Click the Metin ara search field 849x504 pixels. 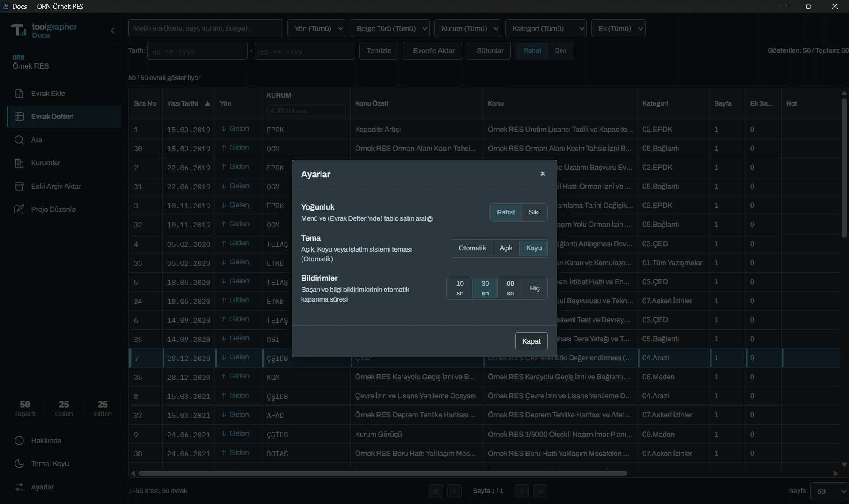(206, 28)
